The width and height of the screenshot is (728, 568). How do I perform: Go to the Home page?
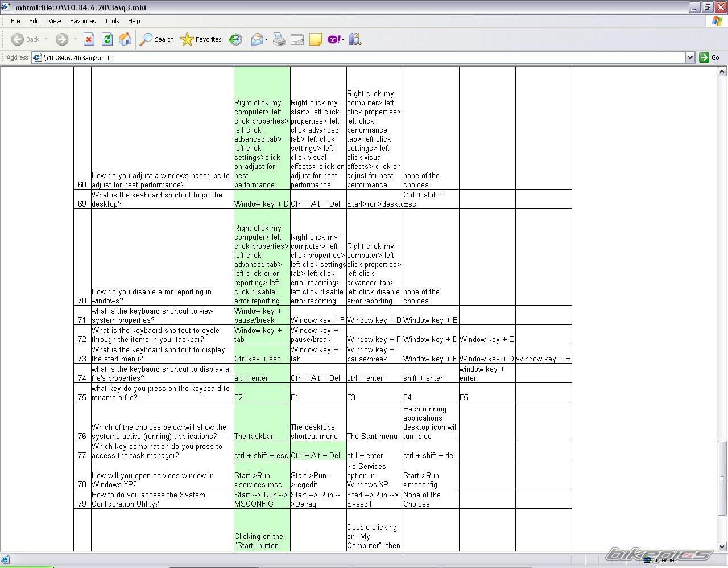pyautogui.click(x=125, y=39)
